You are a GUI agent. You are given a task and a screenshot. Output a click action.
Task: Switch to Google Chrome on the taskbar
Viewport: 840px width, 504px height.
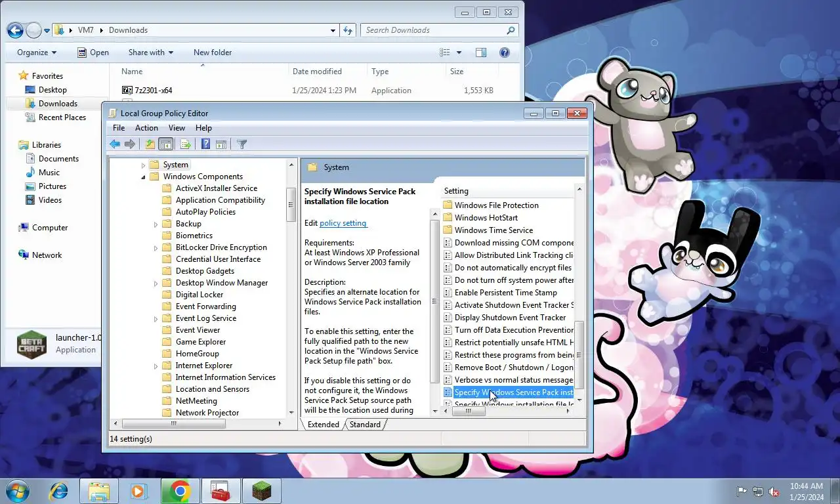point(180,491)
